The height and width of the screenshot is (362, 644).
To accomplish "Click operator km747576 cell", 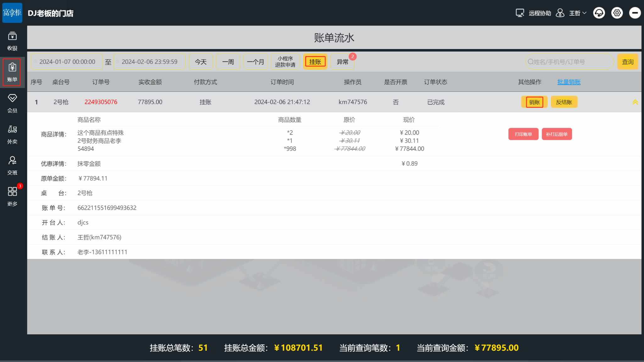I will coord(353,102).
